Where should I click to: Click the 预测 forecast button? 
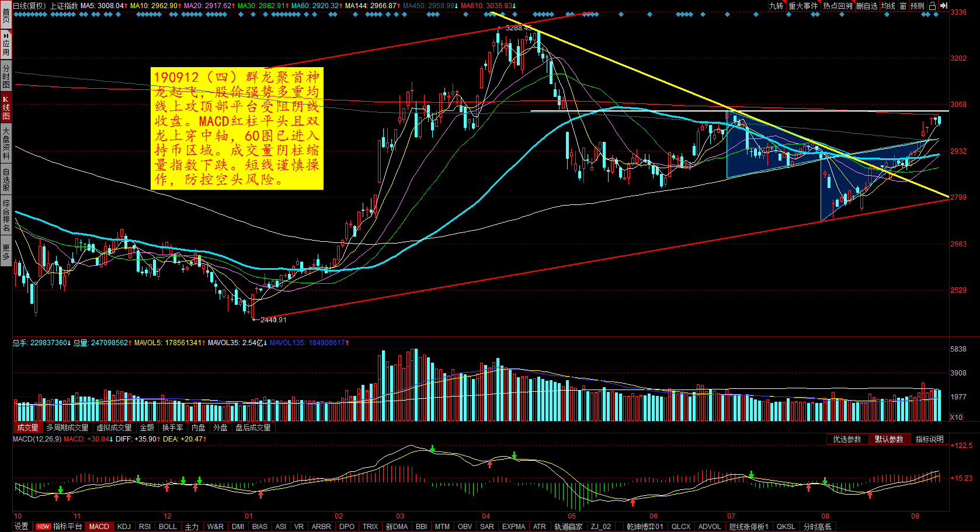click(x=918, y=6)
